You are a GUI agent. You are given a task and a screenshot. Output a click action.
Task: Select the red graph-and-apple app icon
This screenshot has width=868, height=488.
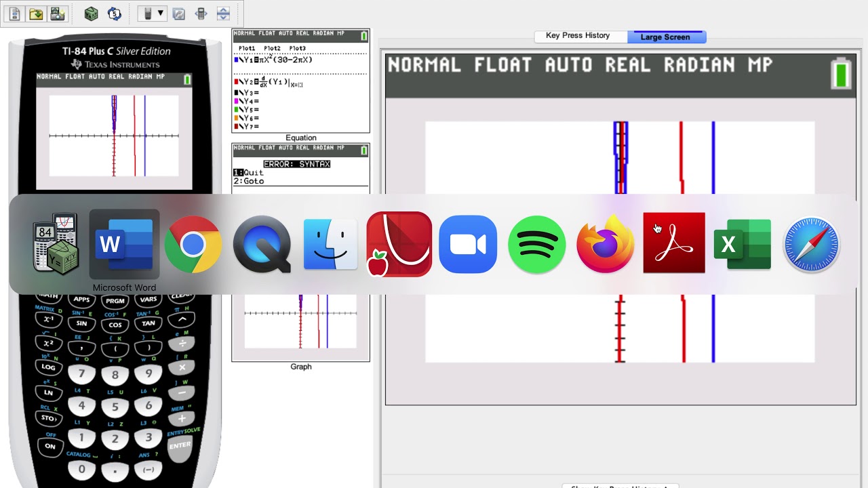click(x=399, y=245)
